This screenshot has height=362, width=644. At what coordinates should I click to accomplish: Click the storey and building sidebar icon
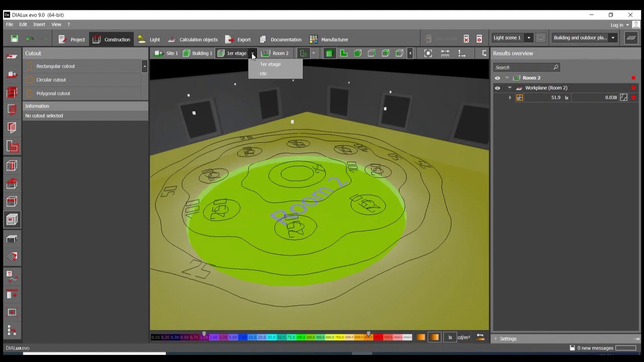(12, 93)
